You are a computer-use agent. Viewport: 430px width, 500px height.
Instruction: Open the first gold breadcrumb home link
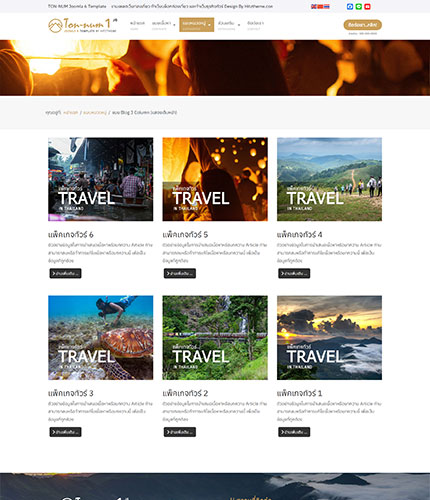70,113
